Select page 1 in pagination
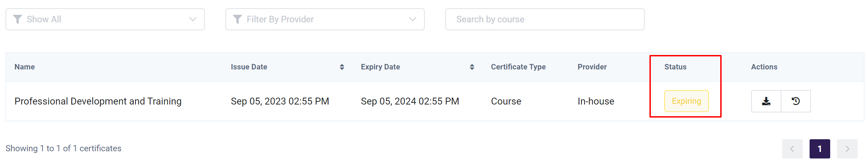The width and height of the screenshot is (868, 165). [820, 149]
